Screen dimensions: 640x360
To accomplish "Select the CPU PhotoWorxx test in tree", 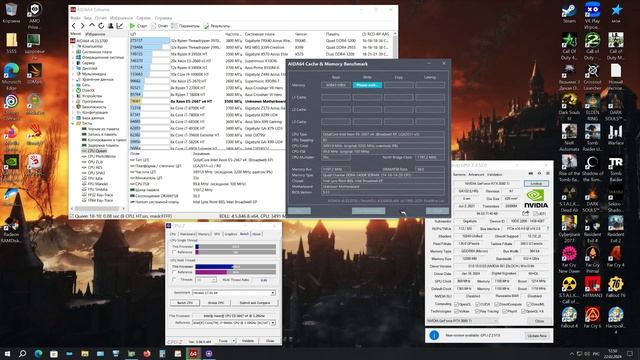I will (x=102, y=156).
